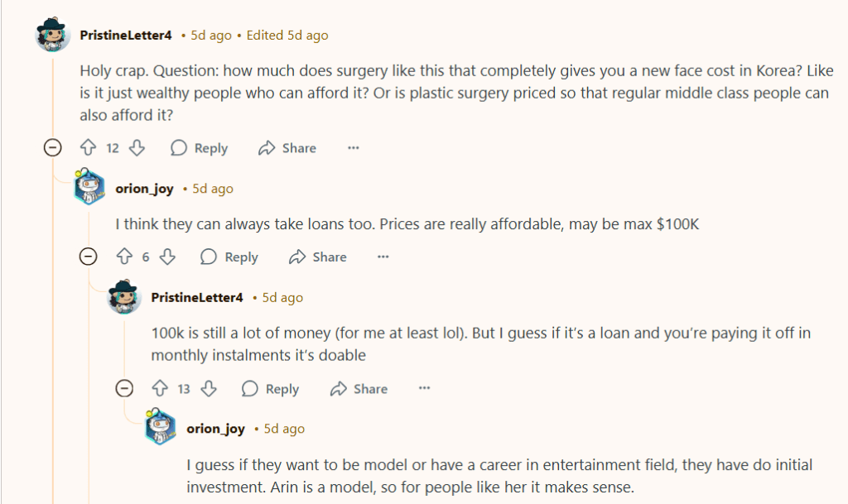This screenshot has height=504, width=848.
Task: Collapse the 13-vote comment's thread
Action: pyautogui.click(x=124, y=389)
